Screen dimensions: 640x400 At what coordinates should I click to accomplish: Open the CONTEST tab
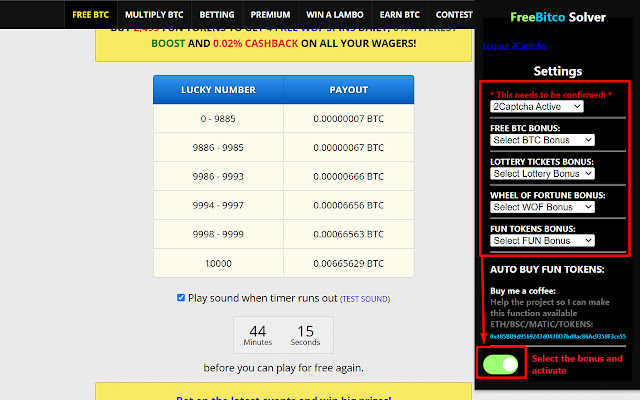(x=454, y=15)
